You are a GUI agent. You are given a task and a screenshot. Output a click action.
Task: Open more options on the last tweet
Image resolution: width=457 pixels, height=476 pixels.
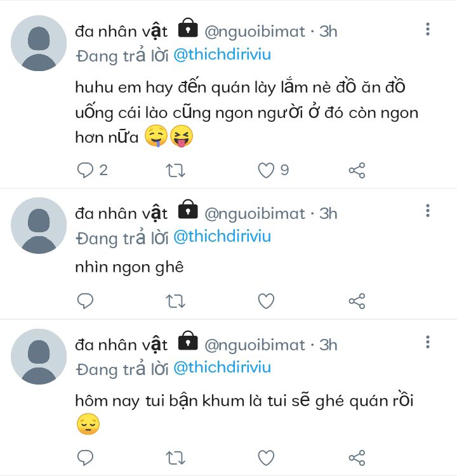click(428, 343)
